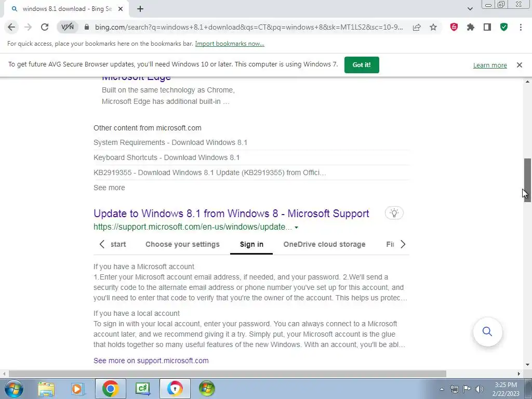Switch to AVG Secure Browser taskbar icon
Image resolution: width=532 pixels, height=399 pixels.
tap(175, 389)
